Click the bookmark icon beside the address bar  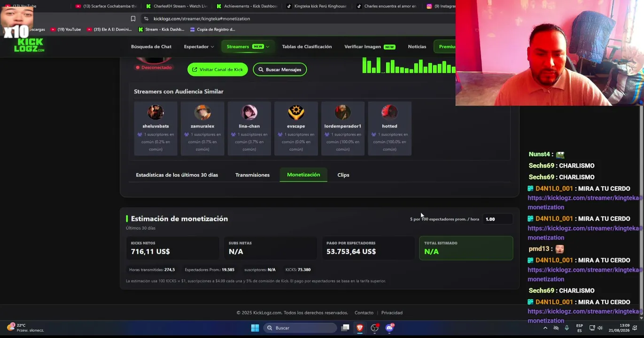pyautogui.click(x=133, y=19)
